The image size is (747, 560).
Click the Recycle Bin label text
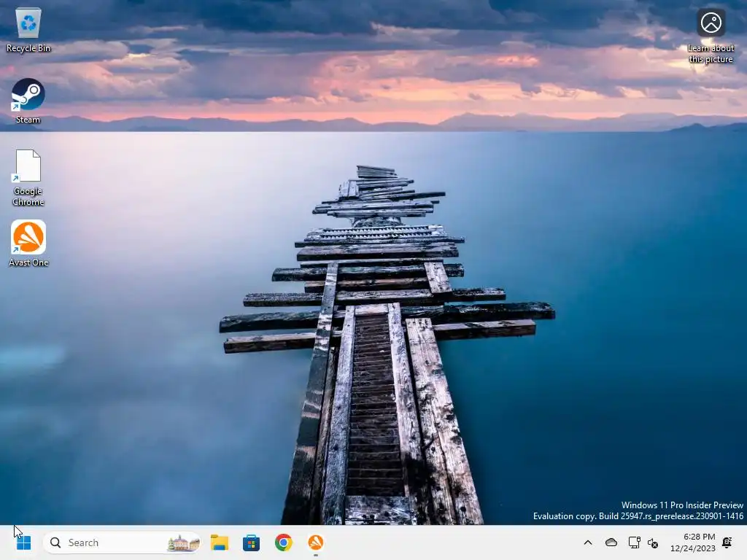(x=28, y=48)
